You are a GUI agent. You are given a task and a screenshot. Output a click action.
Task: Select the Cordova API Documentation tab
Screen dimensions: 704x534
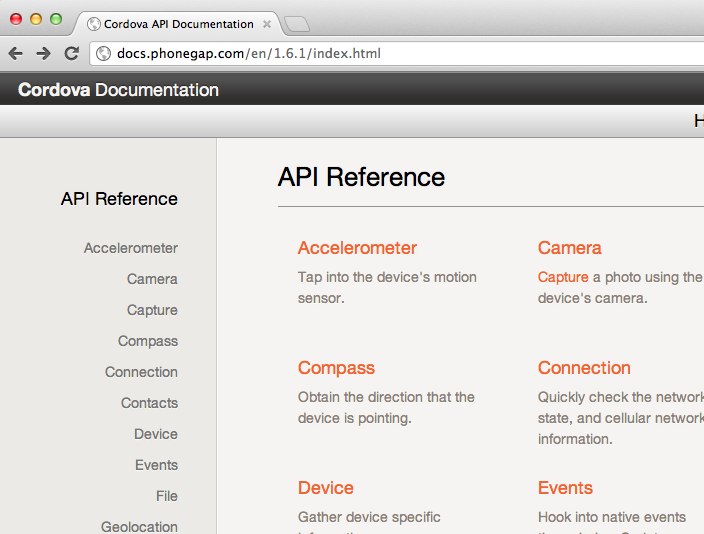point(179,24)
